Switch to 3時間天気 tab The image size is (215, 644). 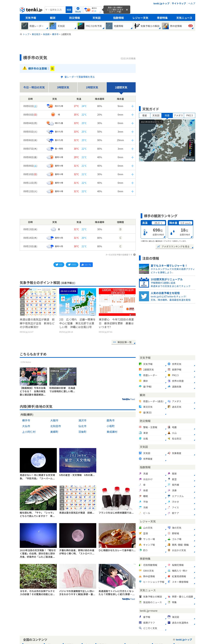63,87
